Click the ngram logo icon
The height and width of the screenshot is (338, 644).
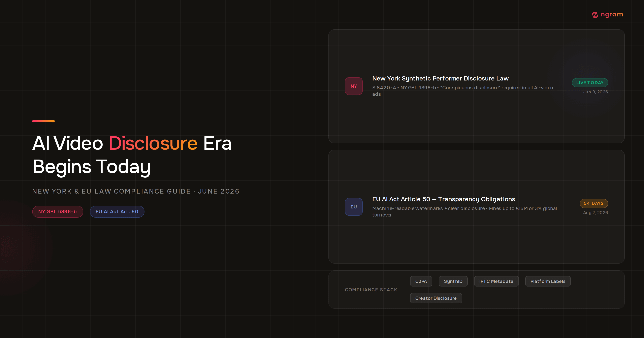[595, 15]
